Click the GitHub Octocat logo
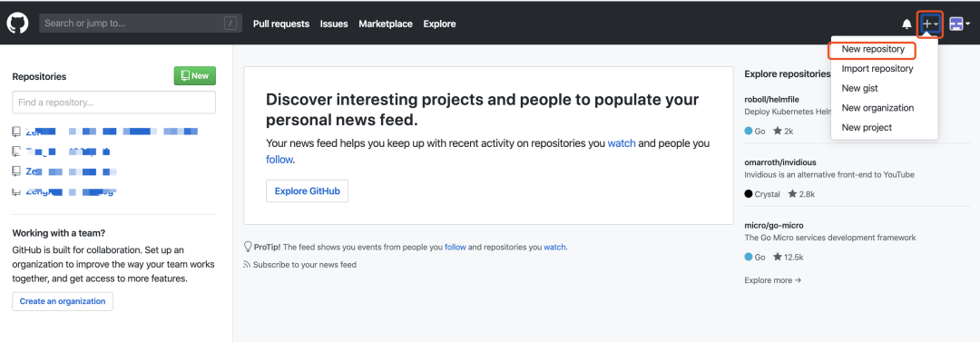The image size is (980, 342). click(x=17, y=24)
